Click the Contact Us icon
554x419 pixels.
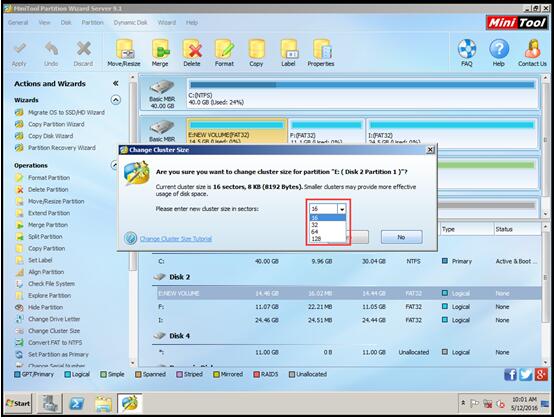[x=532, y=49]
